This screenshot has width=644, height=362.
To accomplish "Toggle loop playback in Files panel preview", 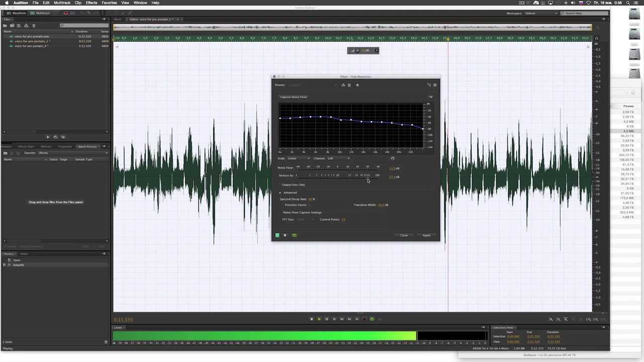I will coord(55,137).
